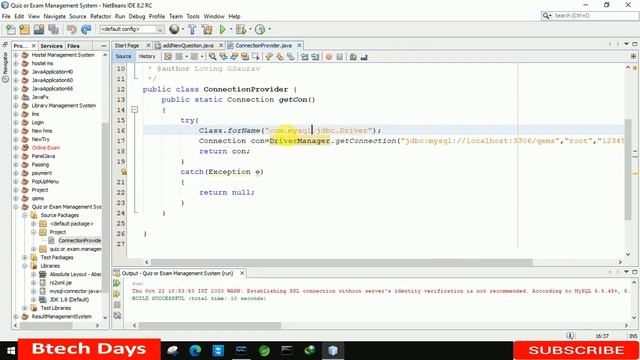Click the Shift Line Right icon

tap(315, 57)
